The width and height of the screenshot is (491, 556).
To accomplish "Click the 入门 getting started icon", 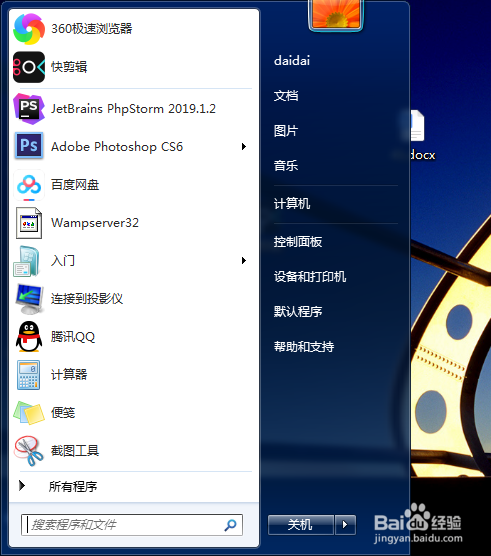I will tap(27, 261).
